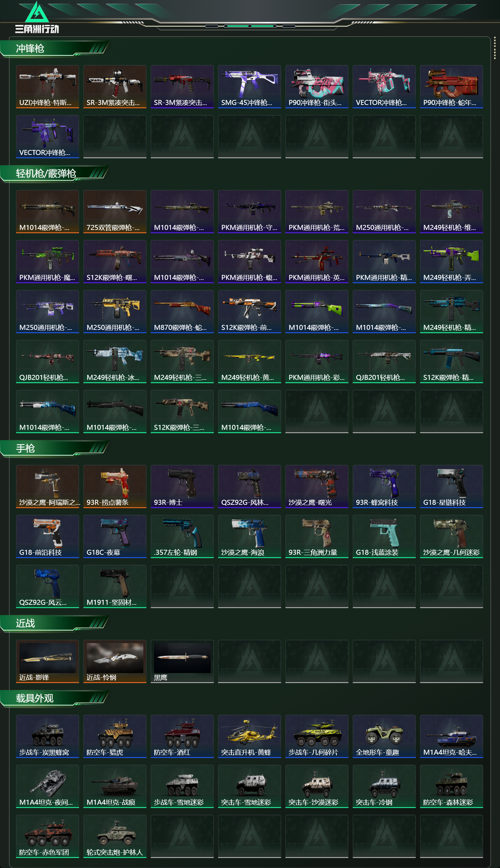Select the .357左轮-精钢 revolver item
The width and height of the screenshot is (500, 868).
pos(182,536)
